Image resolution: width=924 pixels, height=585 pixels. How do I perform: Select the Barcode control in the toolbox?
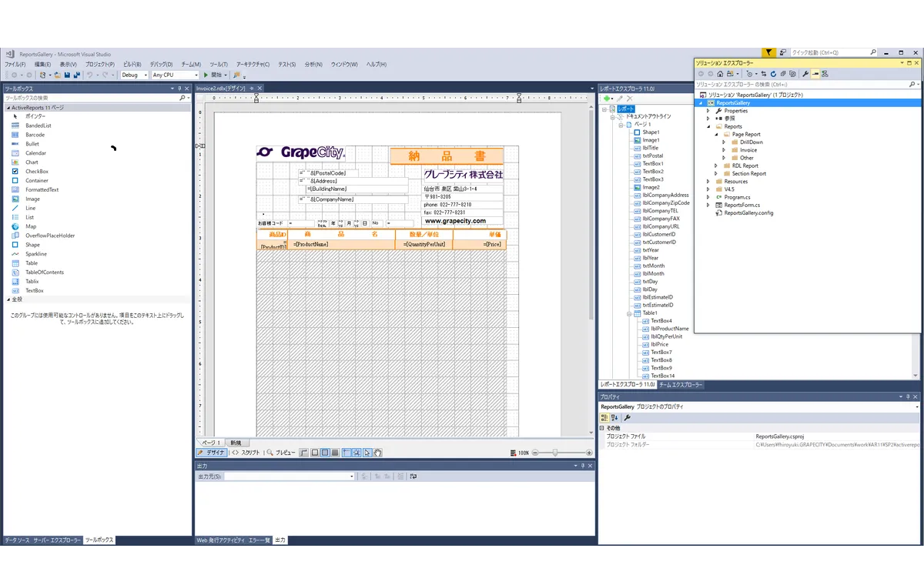tap(35, 135)
